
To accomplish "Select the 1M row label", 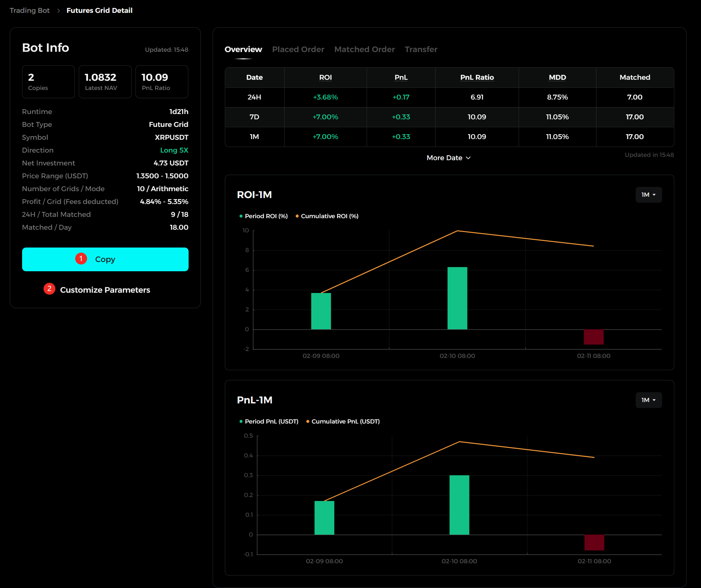I will pos(254,136).
